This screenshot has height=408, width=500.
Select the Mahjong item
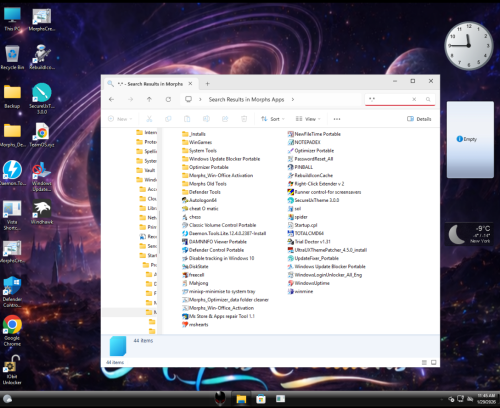(x=195, y=283)
